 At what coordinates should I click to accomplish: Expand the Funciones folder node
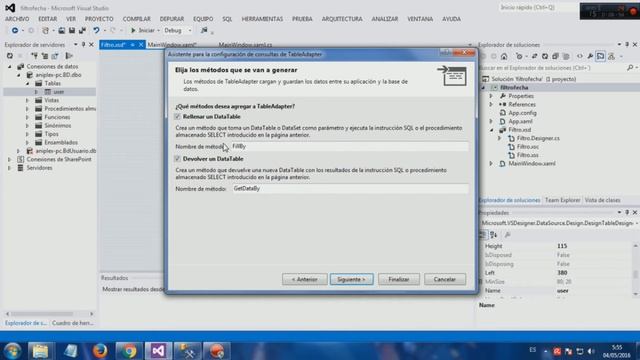(x=28, y=117)
